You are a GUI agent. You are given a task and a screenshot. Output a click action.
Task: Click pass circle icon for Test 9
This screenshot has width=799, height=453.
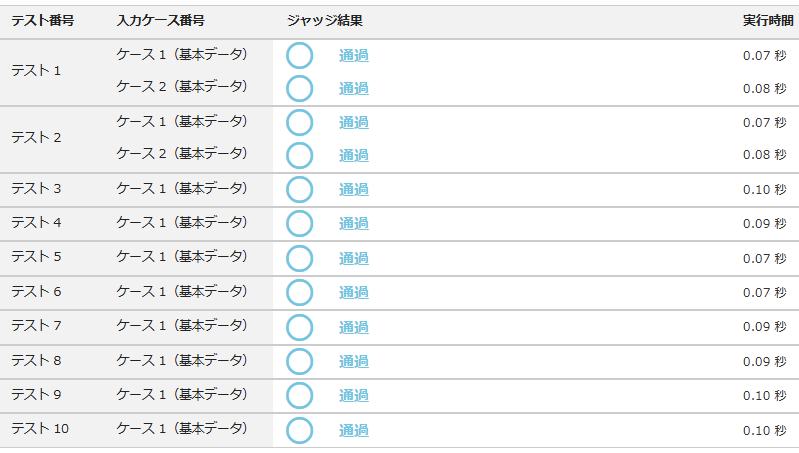[300, 396]
